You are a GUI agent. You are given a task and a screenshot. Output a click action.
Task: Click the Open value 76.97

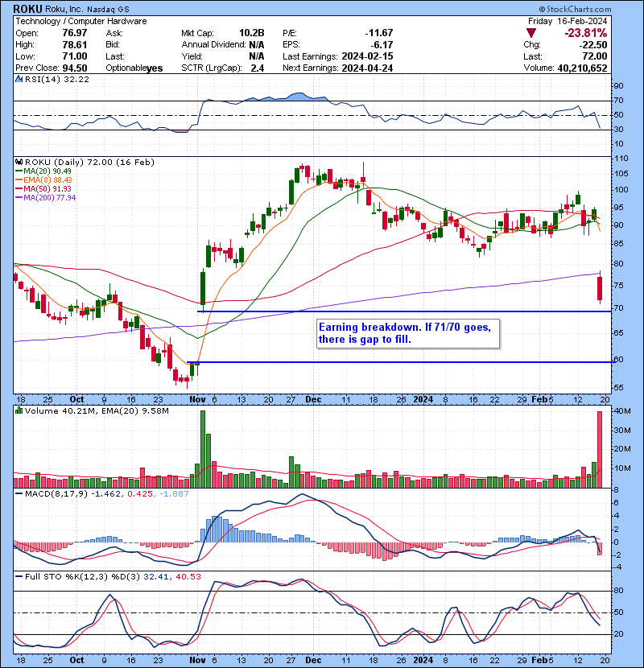point(75,33)
